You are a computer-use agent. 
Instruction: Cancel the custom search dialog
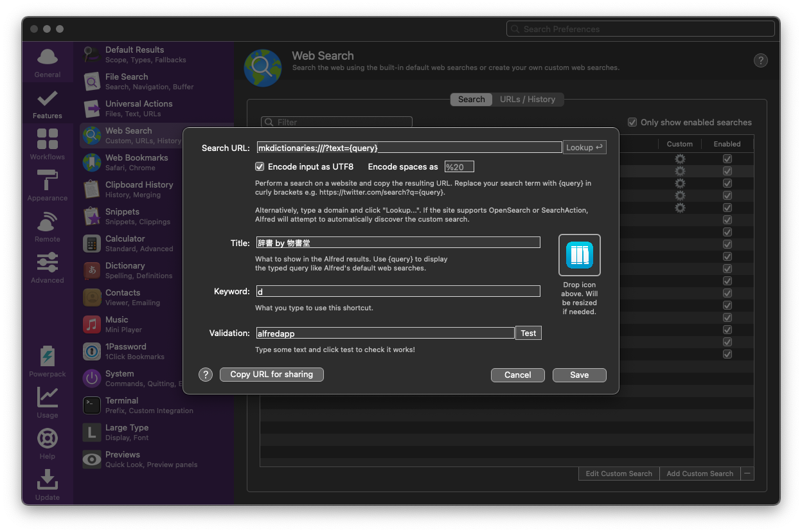tap(518, 375)
